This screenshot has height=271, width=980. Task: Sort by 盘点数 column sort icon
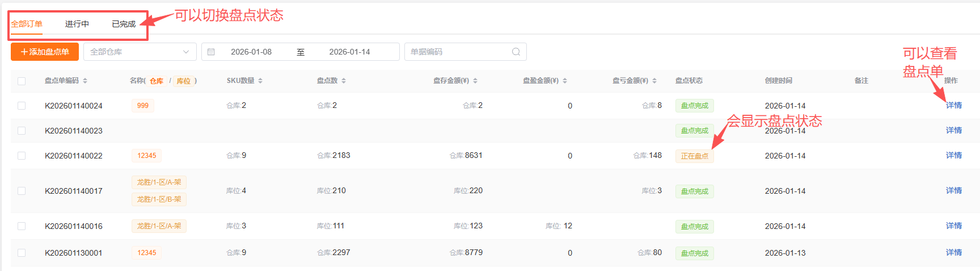pyautogui.click(x=344, y=81)
